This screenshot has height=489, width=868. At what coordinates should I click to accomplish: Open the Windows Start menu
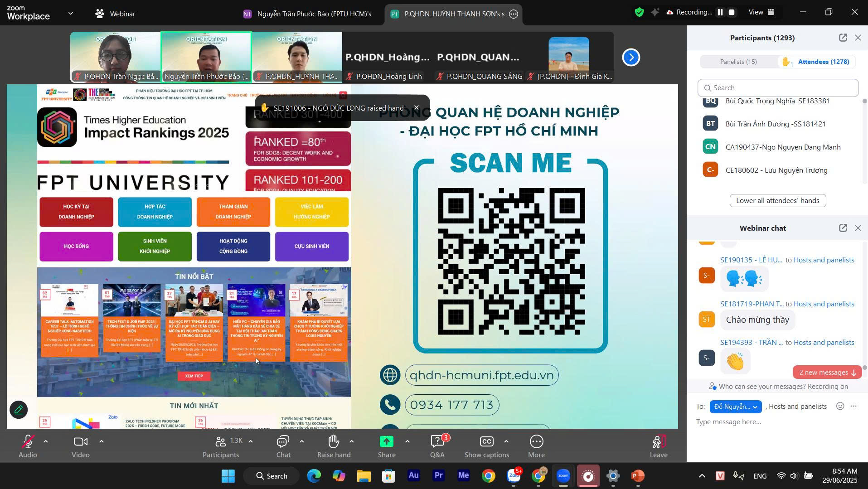pyautogui.click(x=228, y=476)
